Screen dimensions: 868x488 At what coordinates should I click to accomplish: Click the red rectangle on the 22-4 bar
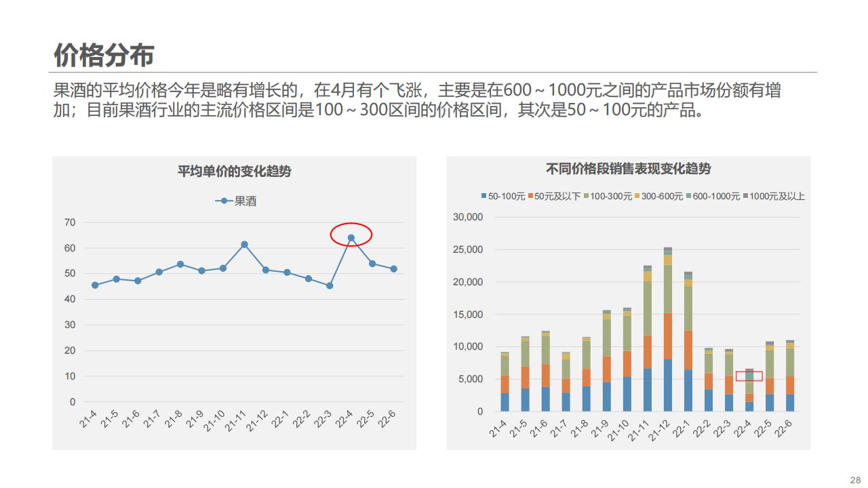(749, 376)
